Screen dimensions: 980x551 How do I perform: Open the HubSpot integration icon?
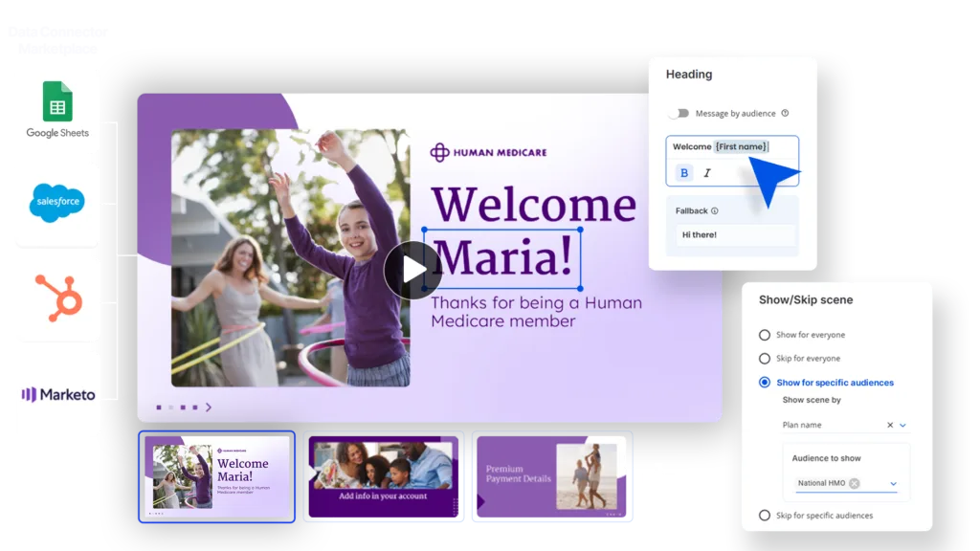pyautogui.click(x=57, y=296)
